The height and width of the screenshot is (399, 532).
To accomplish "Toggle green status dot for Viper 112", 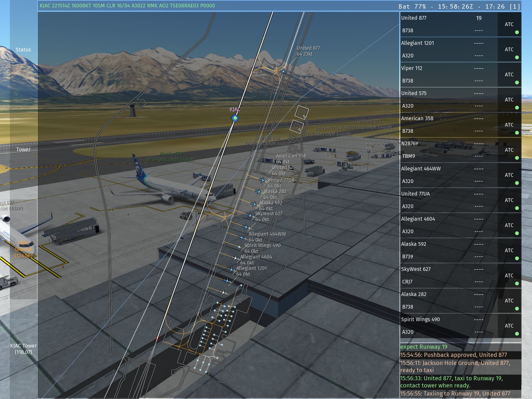I will 517,83.
